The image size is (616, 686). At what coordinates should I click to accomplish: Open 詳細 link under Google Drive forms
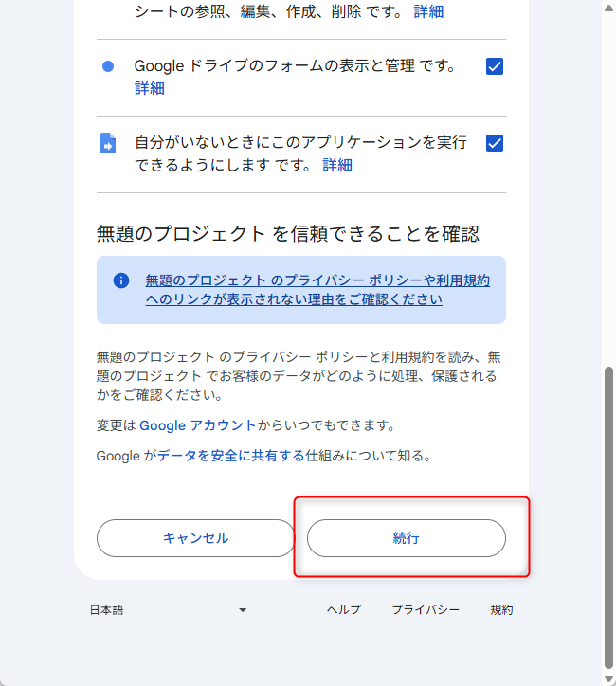point(149,88)
